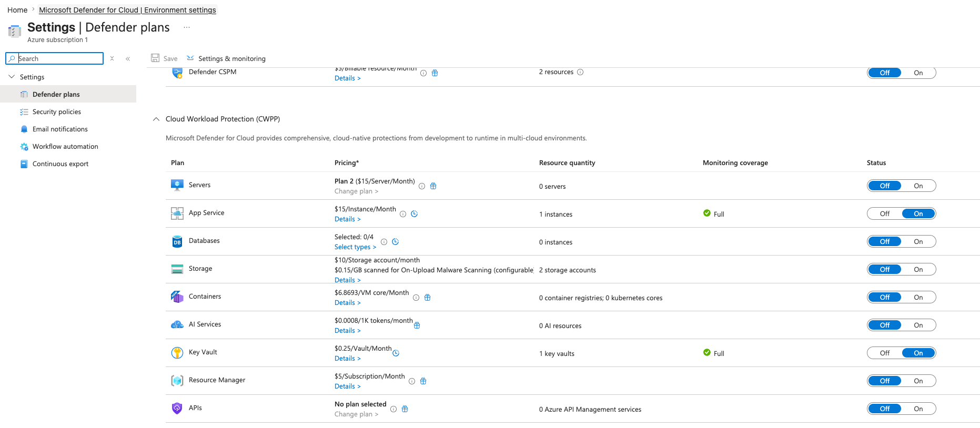
Task: Collapse the Cloud Workload Protection section
Action: [156, 119]
